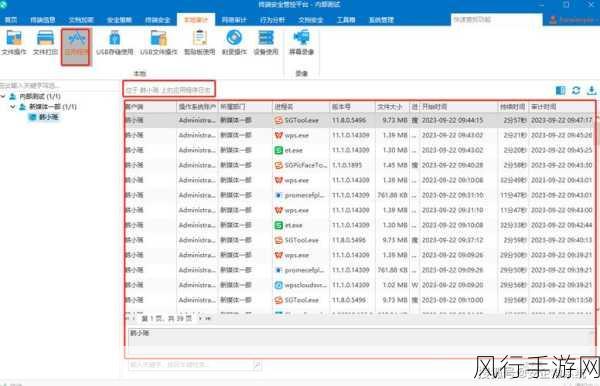
Task: Select the wpscloudsvr row with 1.02 MB size
Action: click(x=359, y=285)
